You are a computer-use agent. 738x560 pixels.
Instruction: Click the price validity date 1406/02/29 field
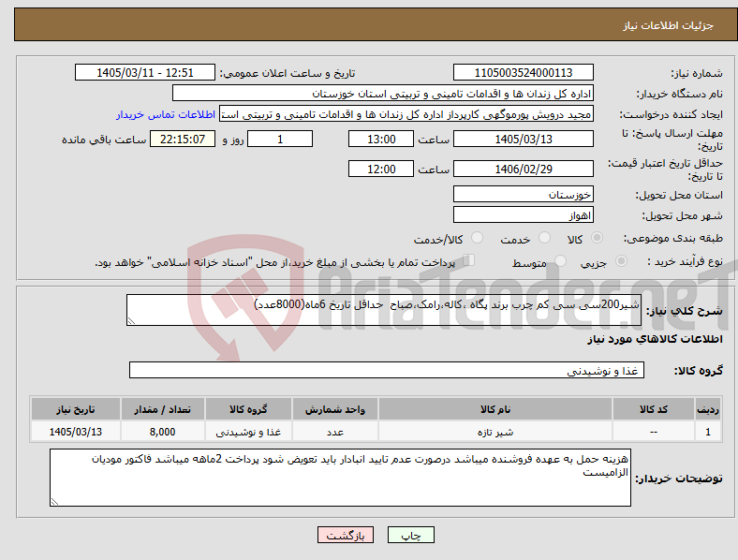523,169
